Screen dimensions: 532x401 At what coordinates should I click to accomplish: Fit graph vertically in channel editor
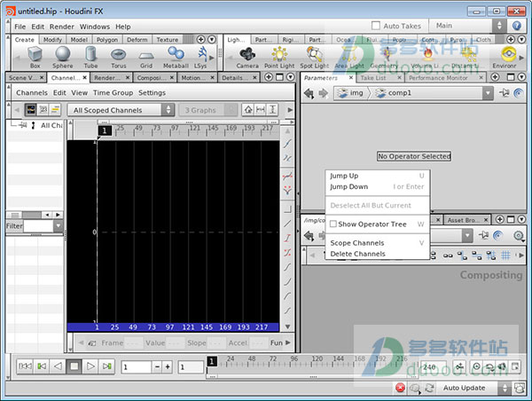coord(272,110)
